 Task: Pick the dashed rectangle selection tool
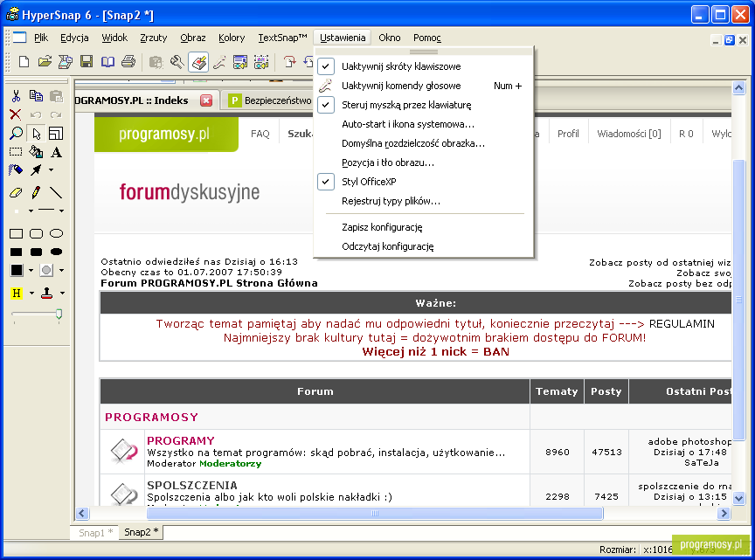coord(16,152)
